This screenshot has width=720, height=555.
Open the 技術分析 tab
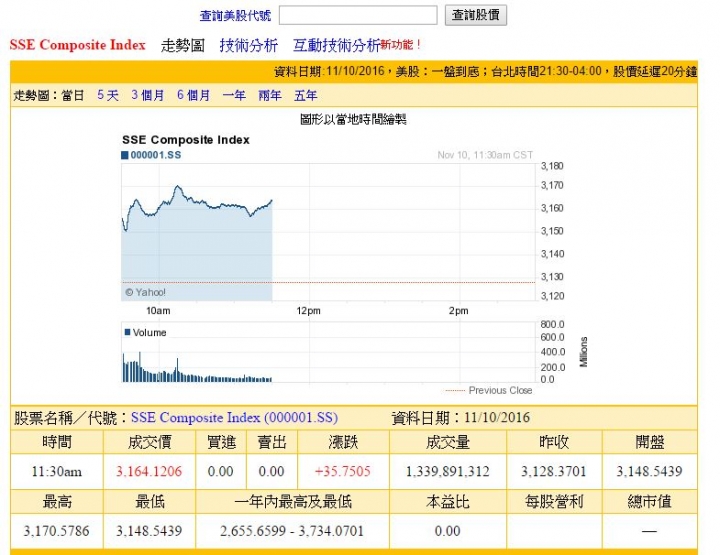(248, 45)
